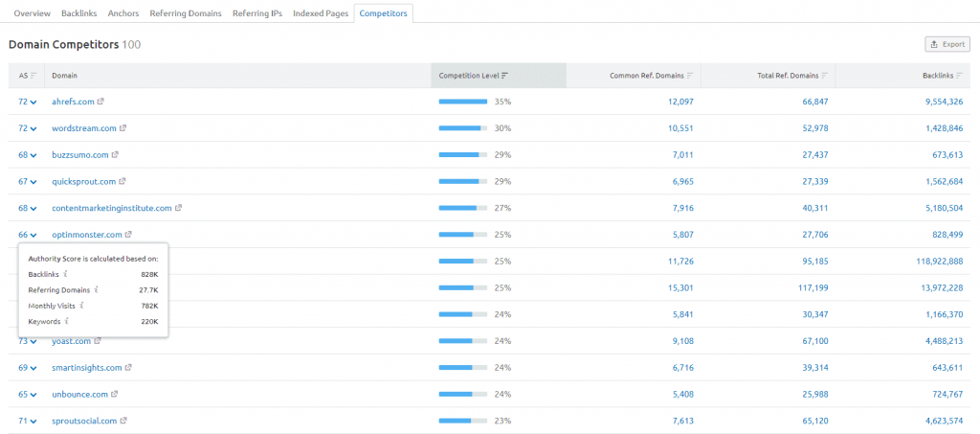This screenshot has height=434, width=980.
Task: Sort by Backlinks column icon
Action: click(960, 76)
